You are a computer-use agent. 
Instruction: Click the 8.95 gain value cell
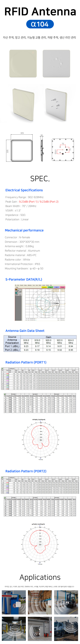pos(71,350)
